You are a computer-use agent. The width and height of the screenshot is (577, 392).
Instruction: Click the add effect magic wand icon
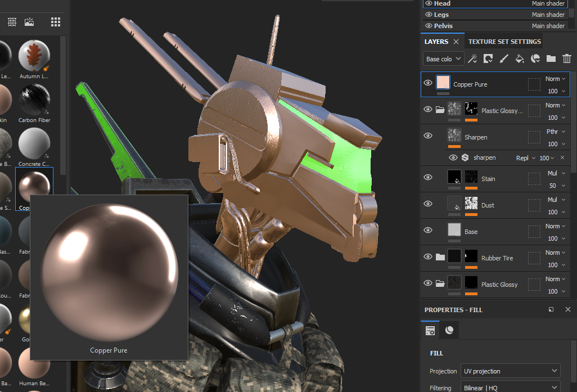pos(472,58)
